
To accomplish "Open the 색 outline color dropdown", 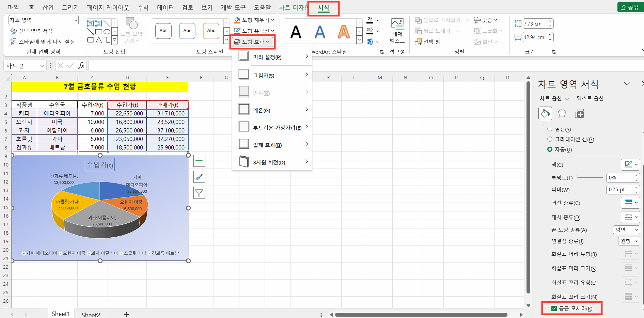I will 630,164.
